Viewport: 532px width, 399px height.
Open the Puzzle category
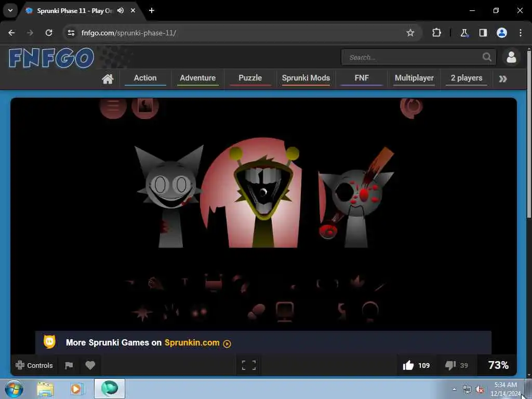click(x=250, y=78)
